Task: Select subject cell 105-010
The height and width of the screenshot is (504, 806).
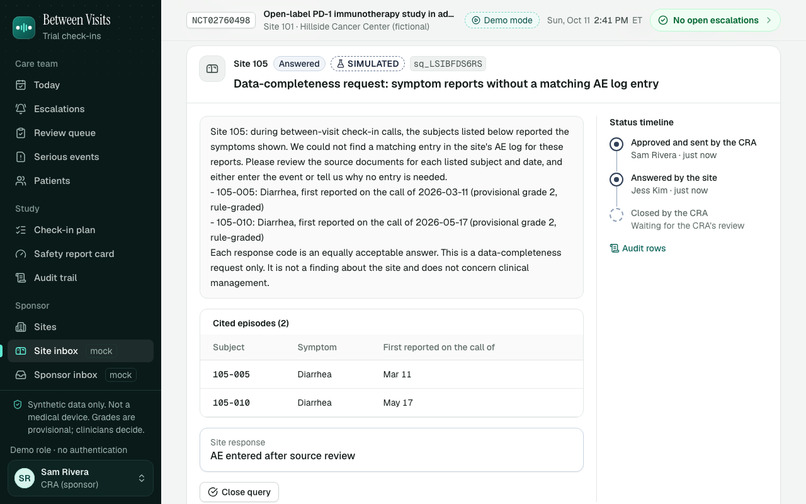Action: [x=231, y=403]
